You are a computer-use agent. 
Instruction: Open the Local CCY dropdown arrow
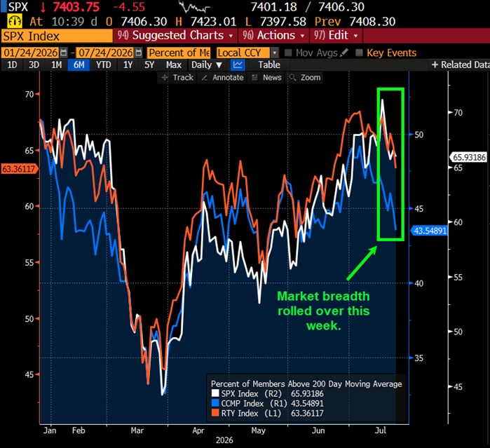(274, 53)
